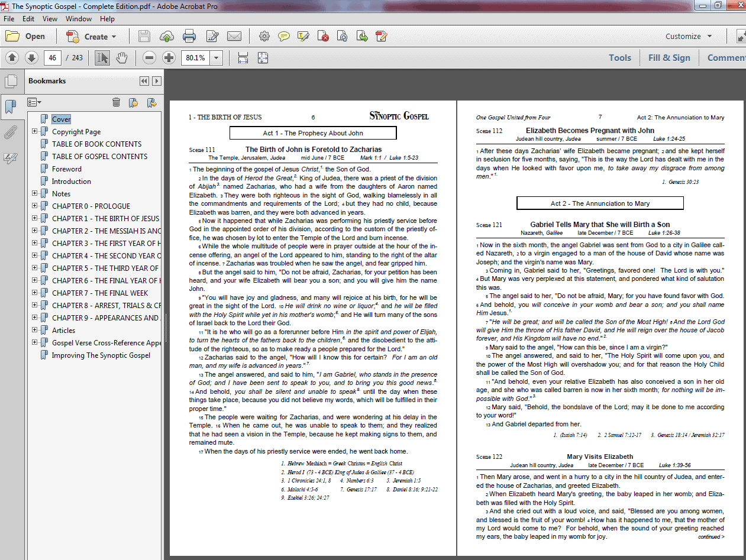Open the gear settings icon in toolbar

264,37
